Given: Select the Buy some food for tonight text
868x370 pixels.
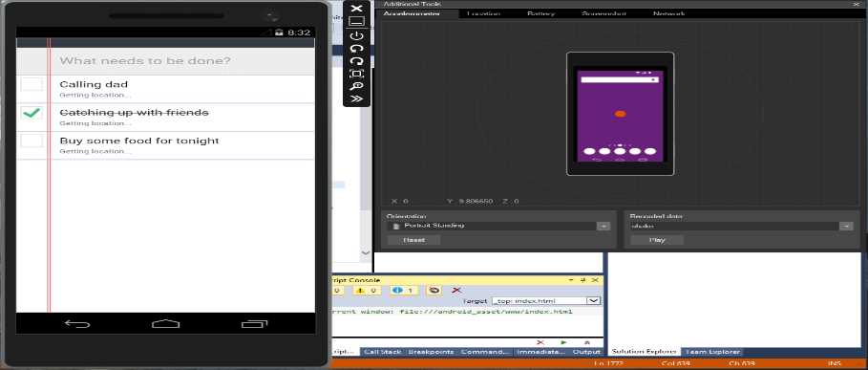Looking at the screenshot, I should (x=139, y=141).
